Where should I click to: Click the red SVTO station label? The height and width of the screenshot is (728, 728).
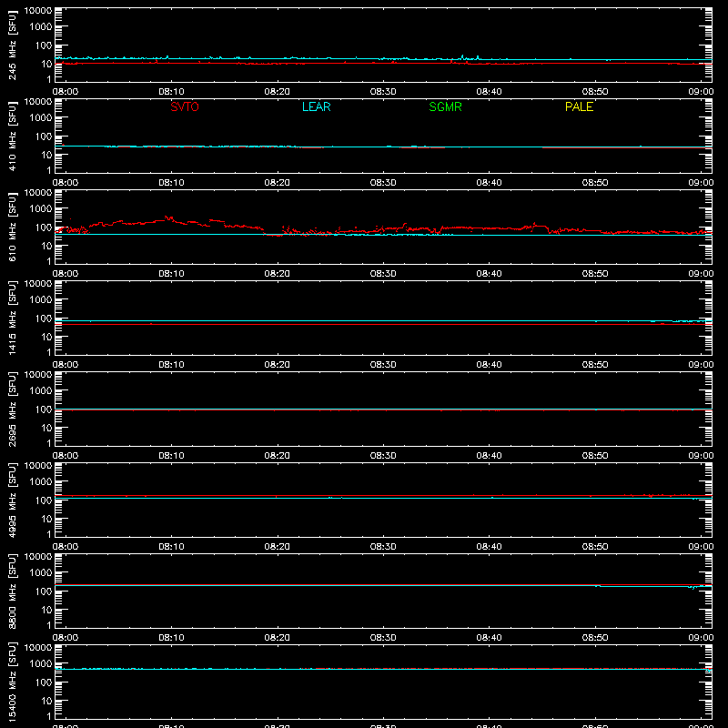click(x=185, y=106)
